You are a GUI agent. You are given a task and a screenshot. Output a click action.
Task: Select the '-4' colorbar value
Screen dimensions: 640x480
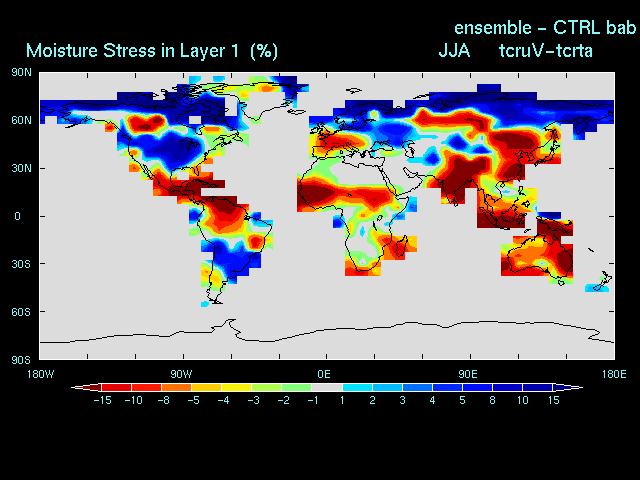click(x=223, y=400)
